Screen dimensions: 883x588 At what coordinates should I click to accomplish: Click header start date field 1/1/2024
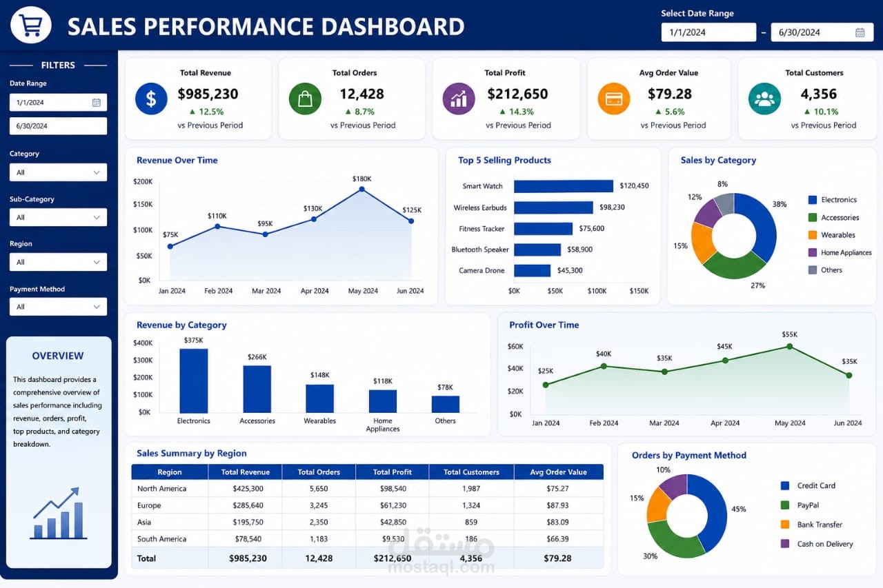click(x=708, y=32)
